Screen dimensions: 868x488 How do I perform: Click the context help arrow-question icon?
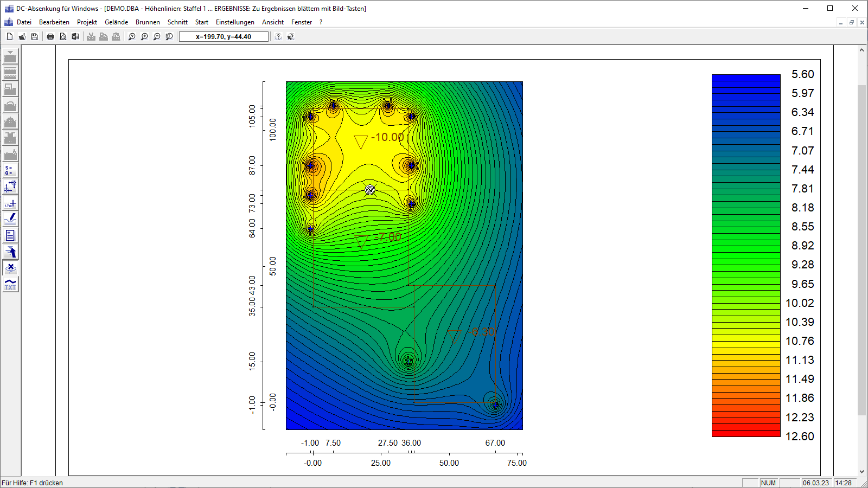(291, 36)
